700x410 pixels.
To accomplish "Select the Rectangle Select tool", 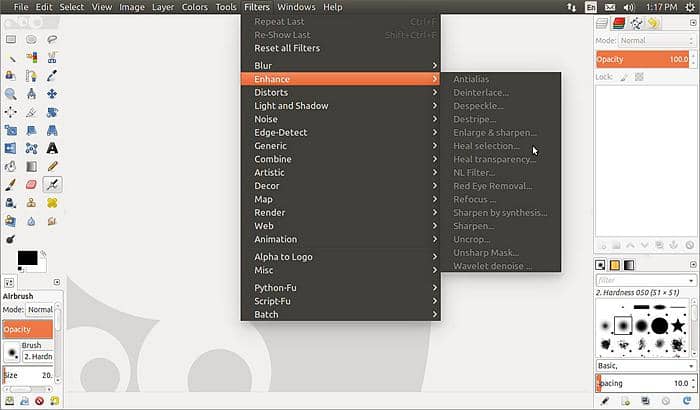I will [x=10, y=40].
